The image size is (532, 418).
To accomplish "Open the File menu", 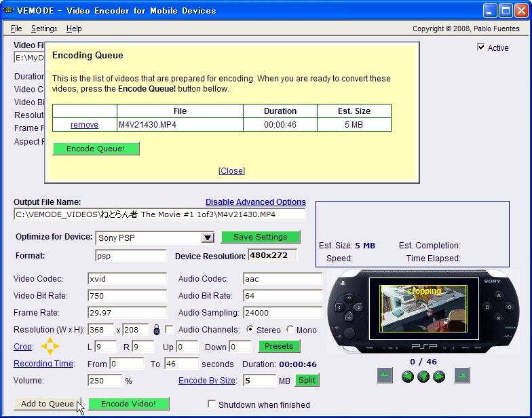I will pyautogui.click(x=16, y=28).
